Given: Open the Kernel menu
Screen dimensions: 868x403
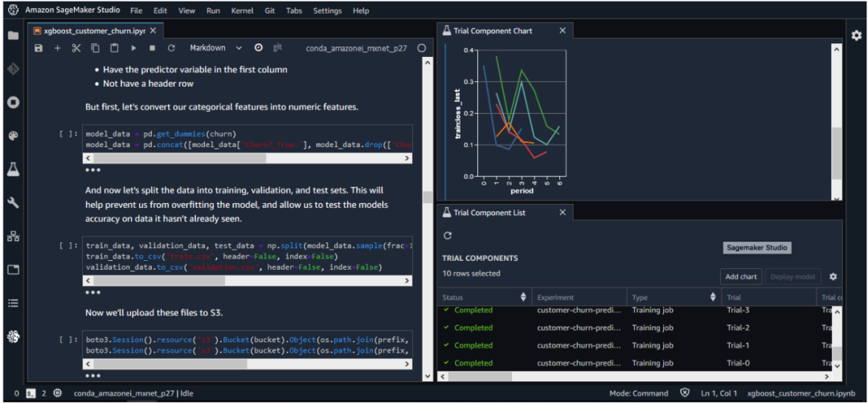Looking at the screenshot, I should (x=243, y=10).
